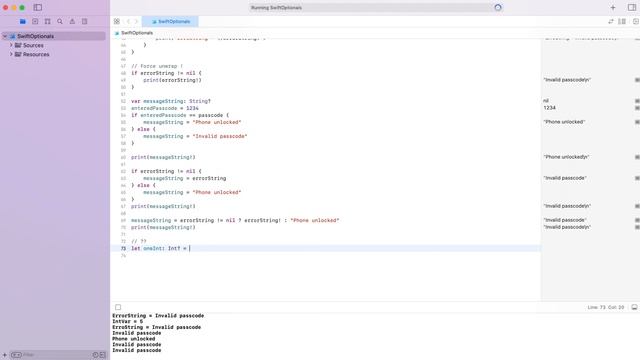Expand the Sources folder
The width and height of the screenshot is (640, 360).
11,45
